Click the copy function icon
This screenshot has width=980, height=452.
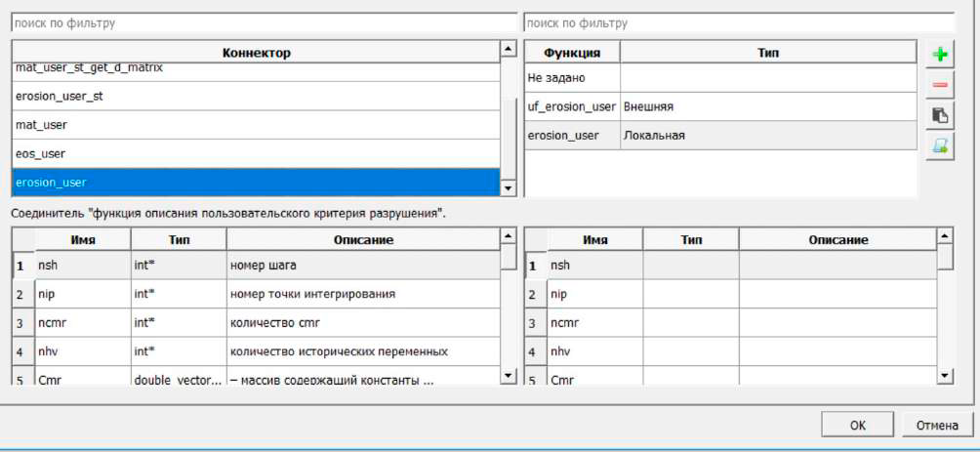tap(940, 115)
